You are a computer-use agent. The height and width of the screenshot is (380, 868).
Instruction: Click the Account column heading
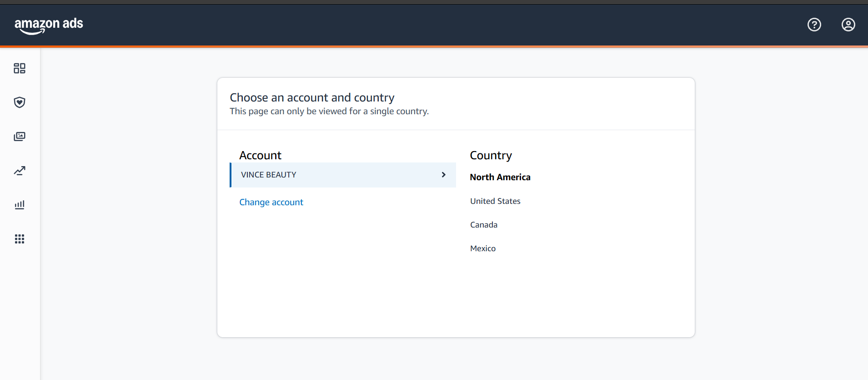[261, 156]
